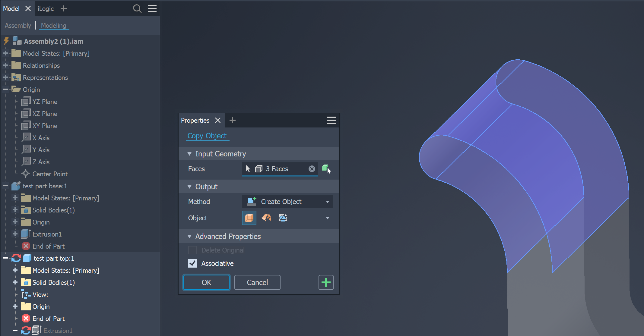Screen dimensions: 644x336
Task: Select the X Axis icon
Action: tap(26, 138)
